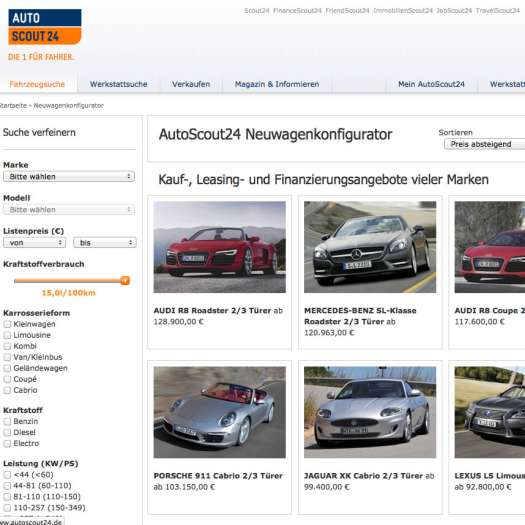The height and width of the screenshot is (525, 525).
Task: Check the Cabrio checkbox
Action: (x=7, y=390)
